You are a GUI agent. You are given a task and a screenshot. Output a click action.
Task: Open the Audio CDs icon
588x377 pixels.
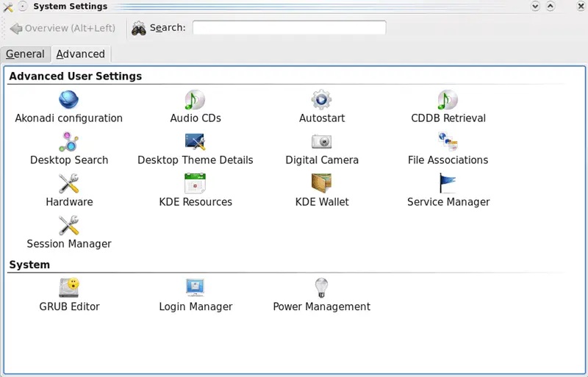tap(195, 100)
